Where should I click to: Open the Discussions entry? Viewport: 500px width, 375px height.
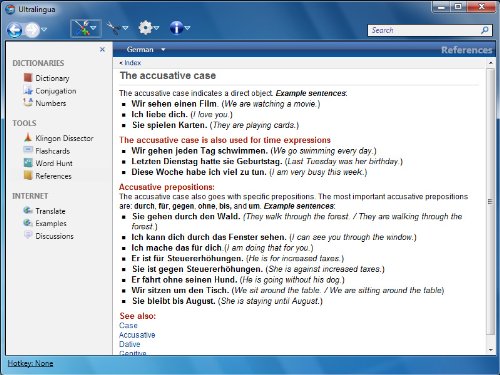54,236
